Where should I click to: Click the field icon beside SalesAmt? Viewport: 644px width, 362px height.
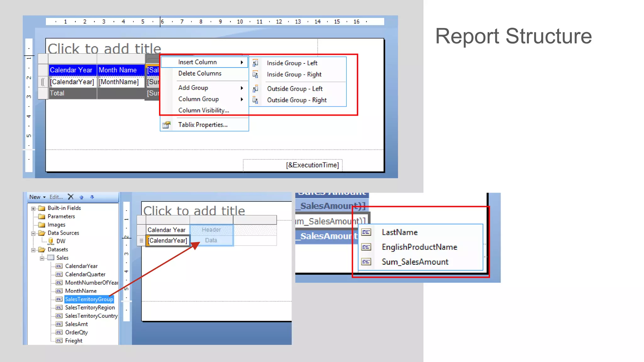tap(59, 324)
